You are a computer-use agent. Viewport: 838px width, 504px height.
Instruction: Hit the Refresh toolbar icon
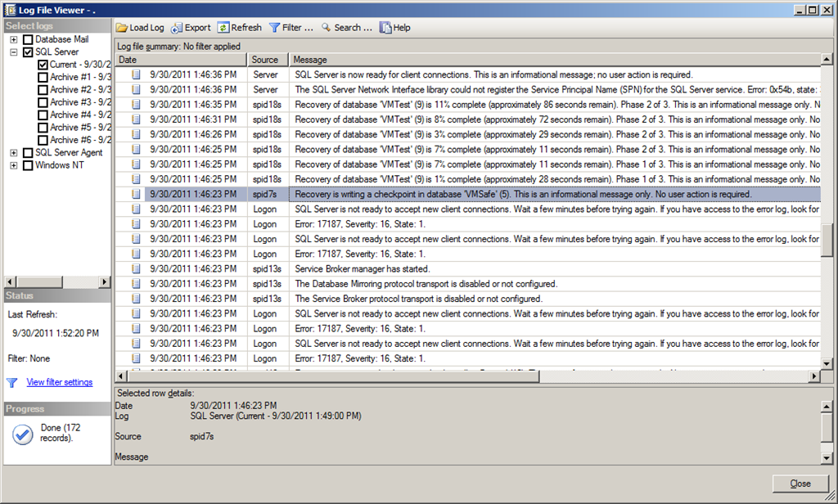[223, 28]
